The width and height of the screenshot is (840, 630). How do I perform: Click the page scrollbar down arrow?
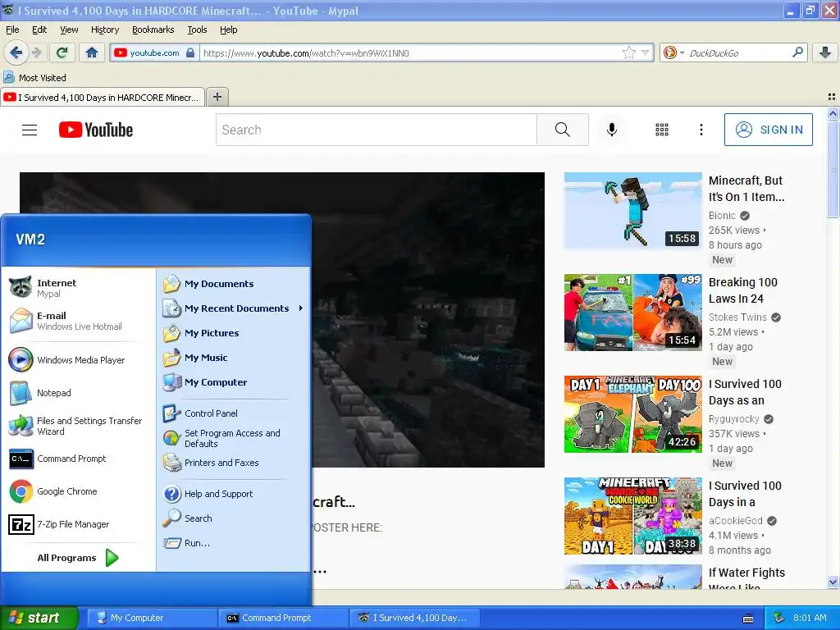tap(833, 582)
